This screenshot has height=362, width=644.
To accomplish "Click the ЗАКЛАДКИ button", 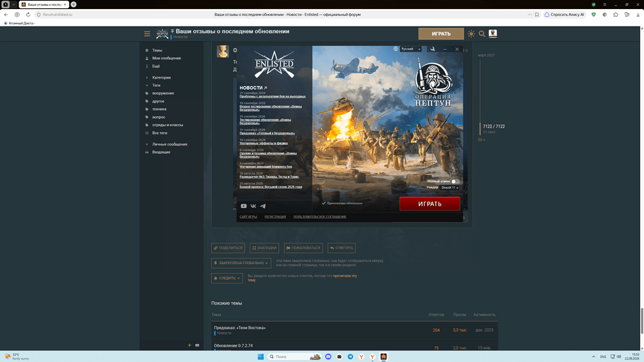I will click(x=264, y=248).
